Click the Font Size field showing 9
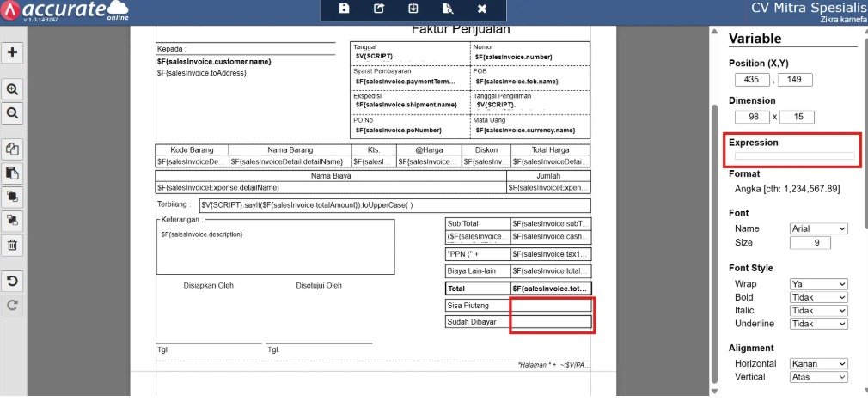 810,243
